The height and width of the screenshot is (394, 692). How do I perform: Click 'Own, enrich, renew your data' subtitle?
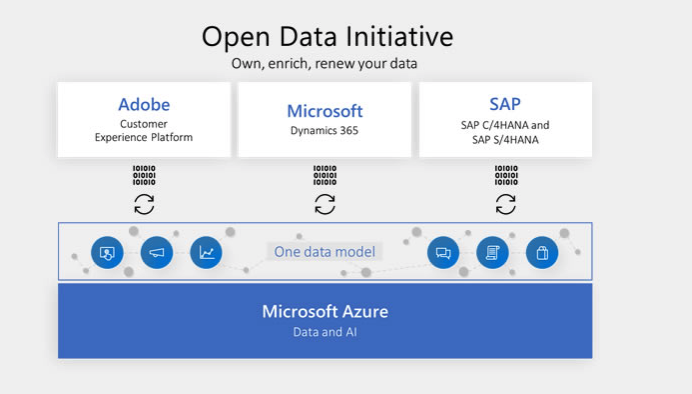tap(324, 64)
